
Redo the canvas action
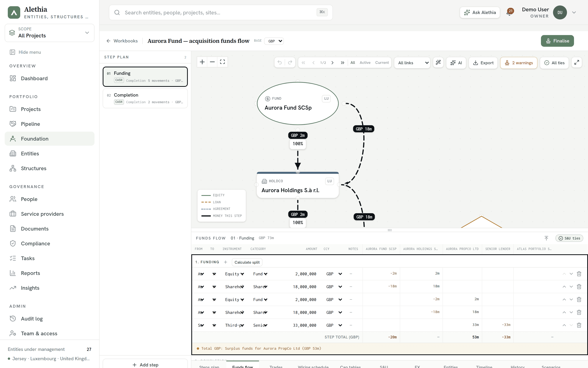pyautogui.click(x=290, y=63)
